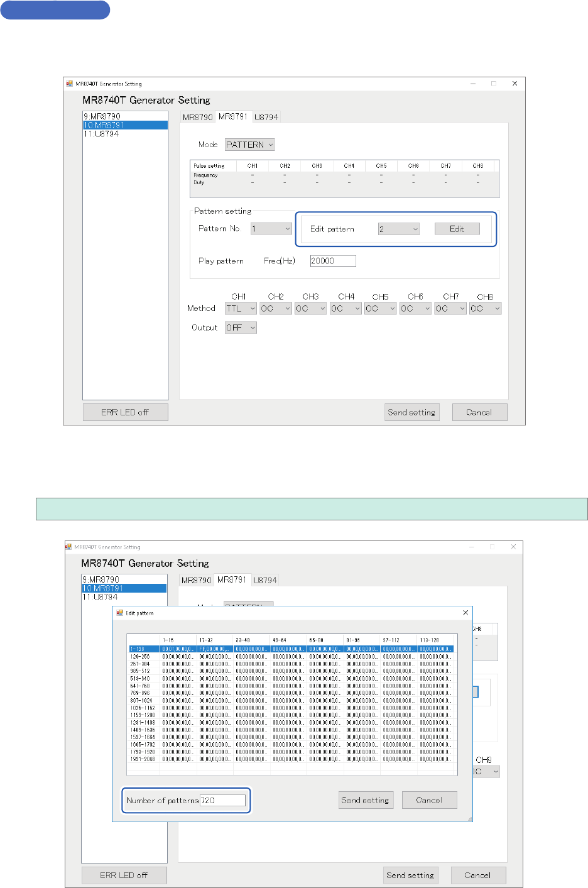Switch to the U8794 tab in the second screenshot
The height and width of the screenshot is (888, 588).
[265, 581]
